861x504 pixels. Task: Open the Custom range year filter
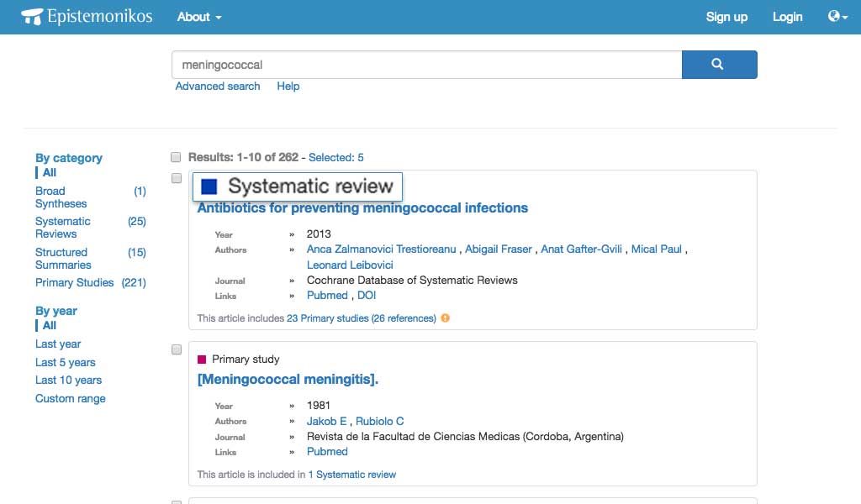pyautogui.click(x=71, y=399)
